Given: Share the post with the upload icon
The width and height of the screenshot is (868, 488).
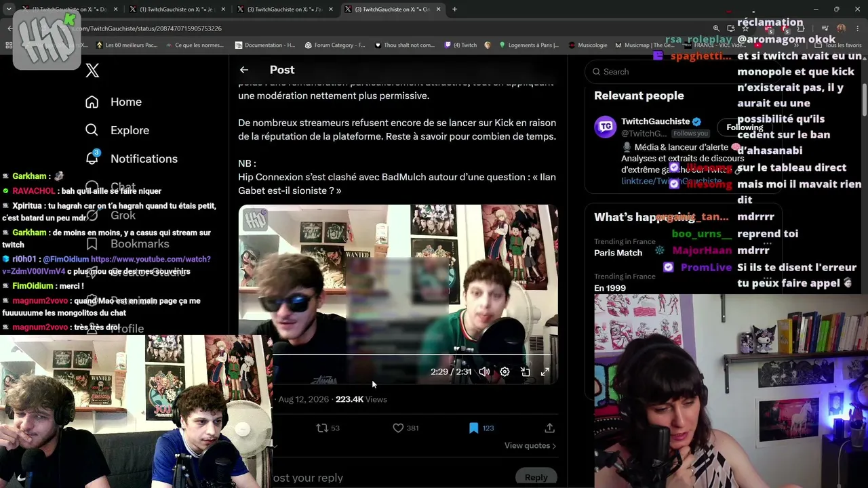Looking at the screenshot, I should pos(549,428).
